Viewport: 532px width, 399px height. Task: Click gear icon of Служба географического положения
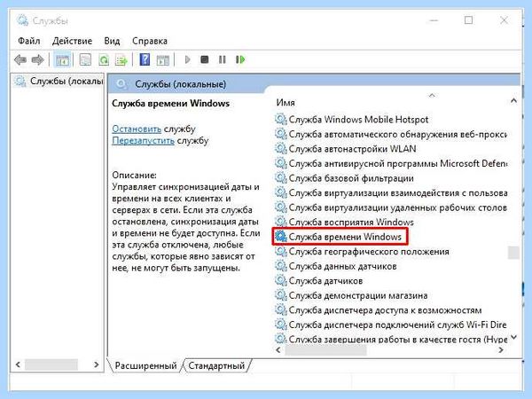pos(280,252)
